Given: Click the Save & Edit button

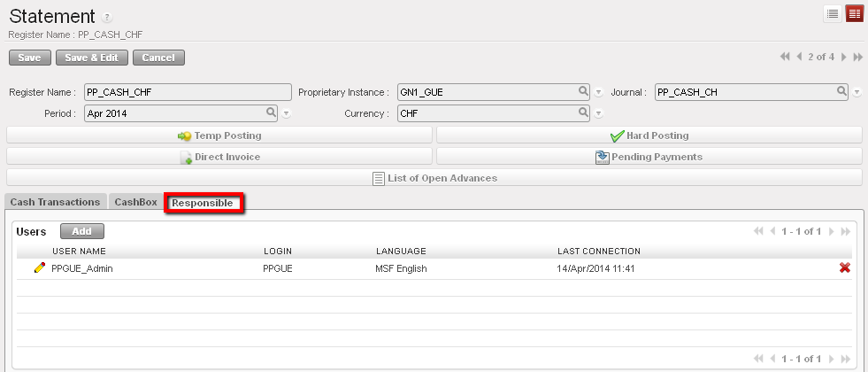Looking at the screenshot, I should coord(91,58).
